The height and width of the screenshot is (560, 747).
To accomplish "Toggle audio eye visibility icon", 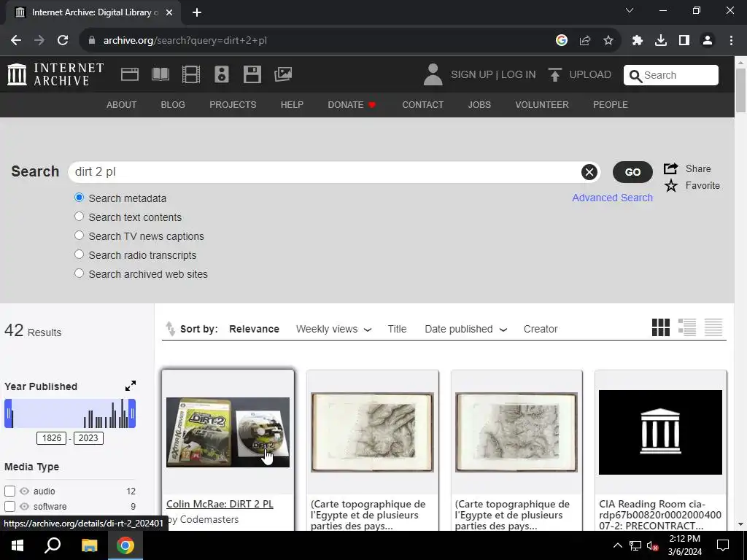I will click(x=24, y=491).
